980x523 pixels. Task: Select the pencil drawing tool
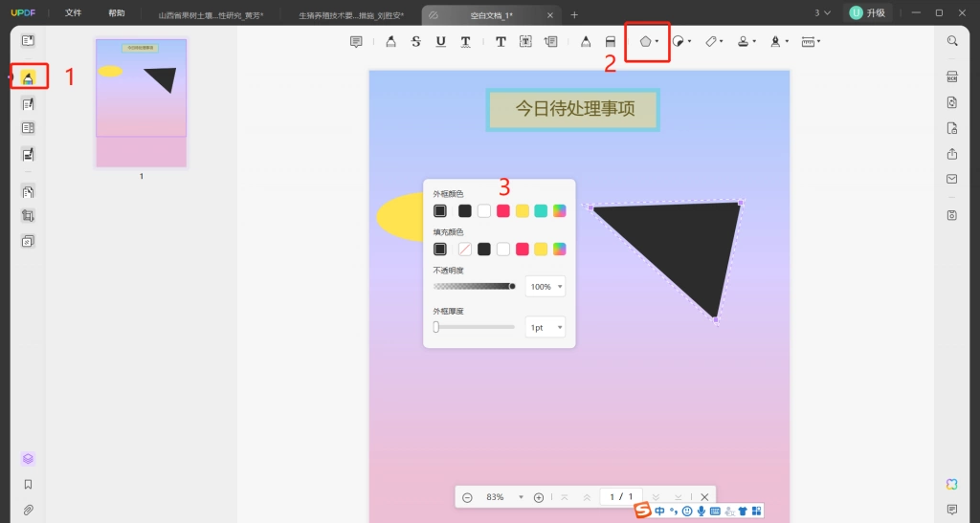586,42
